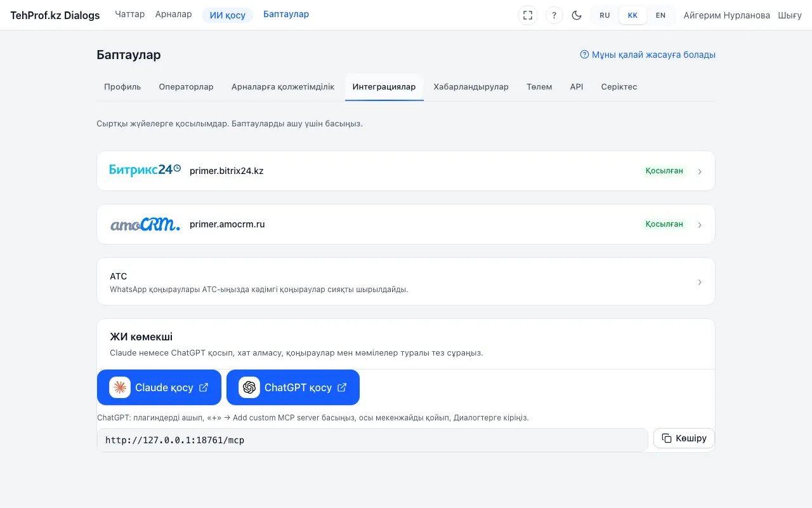This screenshot has height=508, width=812.
Task: Switch language to EN
Action: pos(660,15)
